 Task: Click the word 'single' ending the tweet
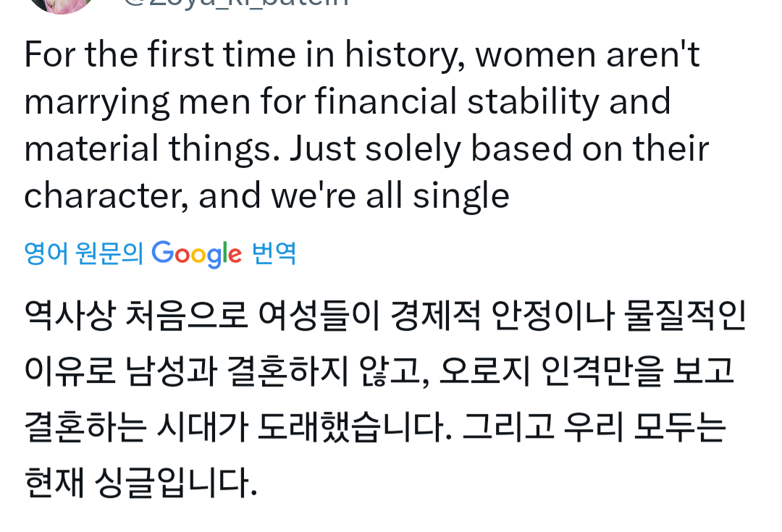(x=461, y=195)
